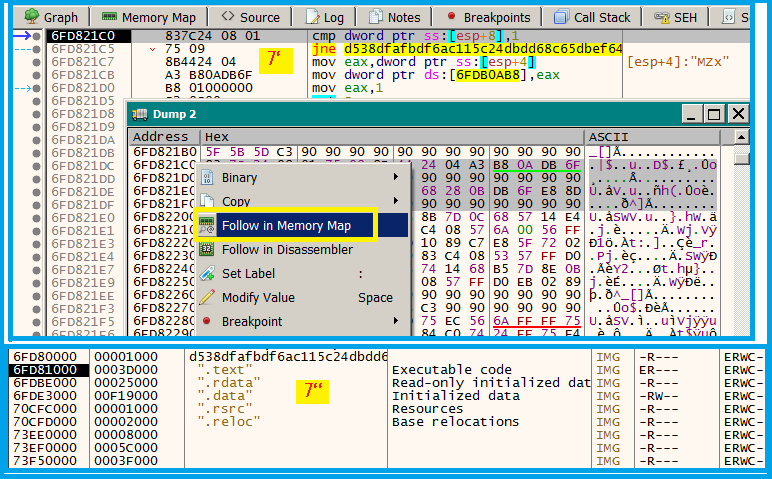Click the Dump 2 scrollbar up arrow
The image size is (772, 479).
click(x=740, y=138)
